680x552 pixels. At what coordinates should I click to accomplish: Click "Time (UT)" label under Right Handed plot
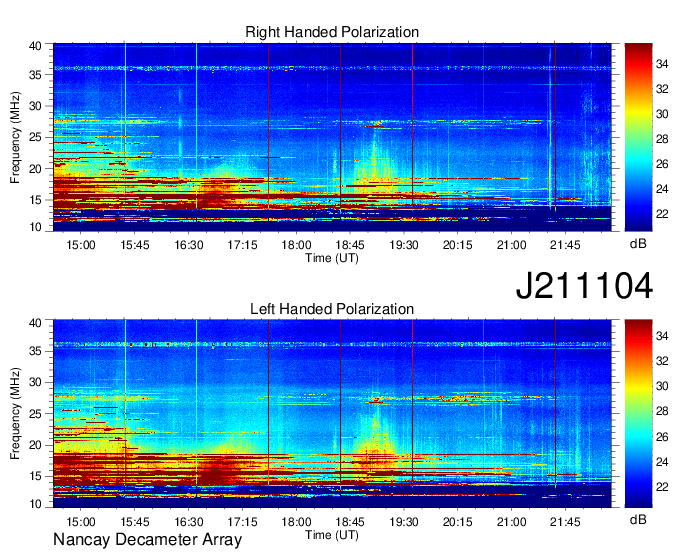(332, 258)
